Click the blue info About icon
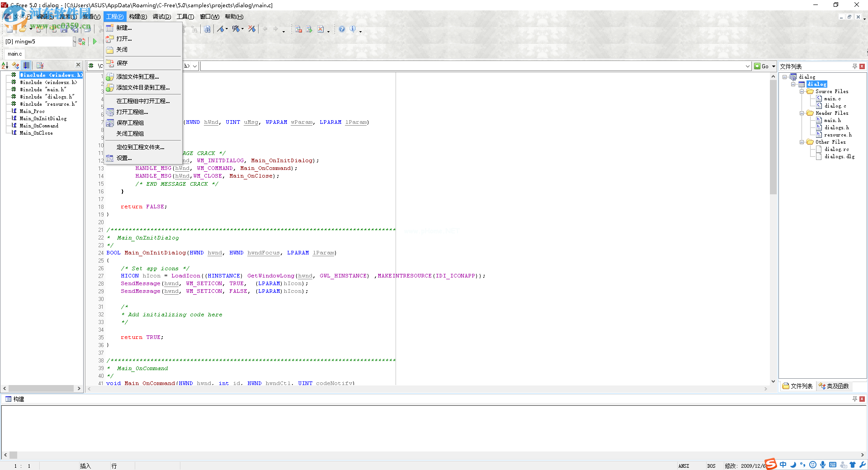 coord(353,29)
